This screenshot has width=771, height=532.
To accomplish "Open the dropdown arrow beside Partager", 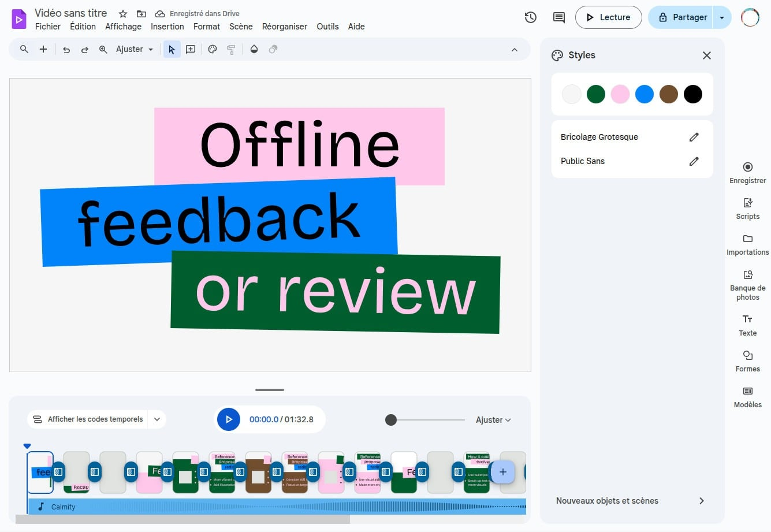I will (x=722, y=17).
